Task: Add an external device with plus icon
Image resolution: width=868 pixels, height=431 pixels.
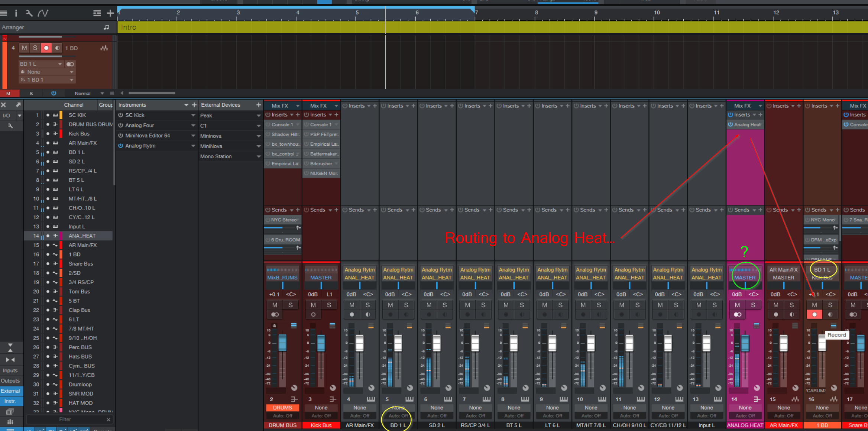Action: click(259, 105)
